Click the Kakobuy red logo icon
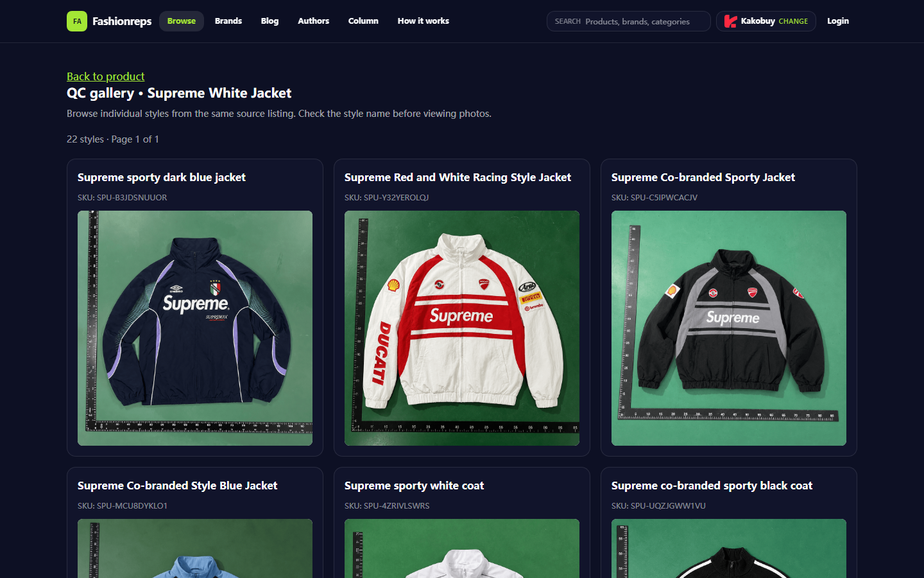Screen dimensions: 924x578 730,21
